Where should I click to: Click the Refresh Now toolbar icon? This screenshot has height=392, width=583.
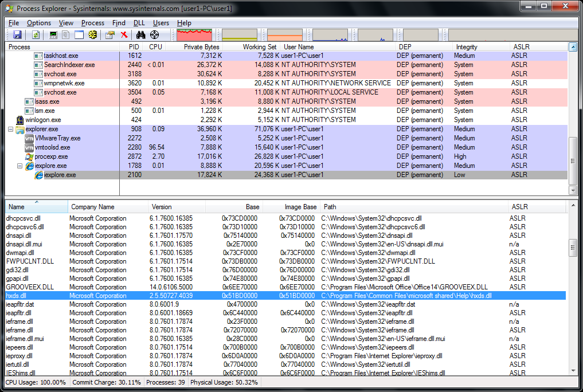tap(36, 35)
